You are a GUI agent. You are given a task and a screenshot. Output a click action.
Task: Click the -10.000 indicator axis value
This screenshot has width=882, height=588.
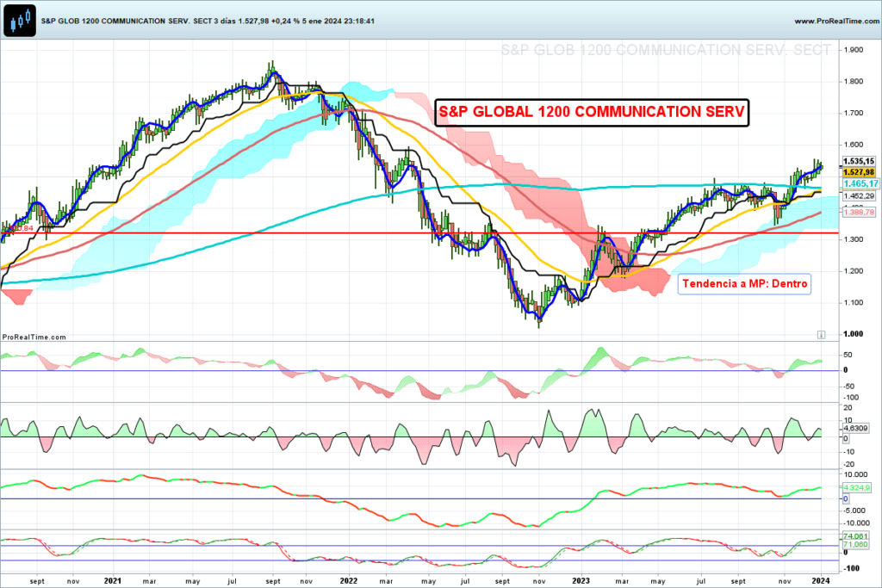856,523
